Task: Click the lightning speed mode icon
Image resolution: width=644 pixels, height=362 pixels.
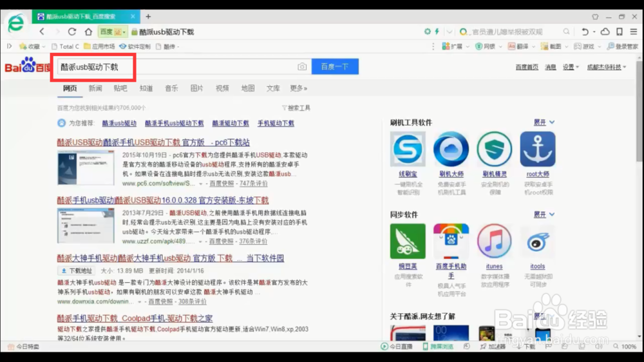Action: (x=437, y=32)
